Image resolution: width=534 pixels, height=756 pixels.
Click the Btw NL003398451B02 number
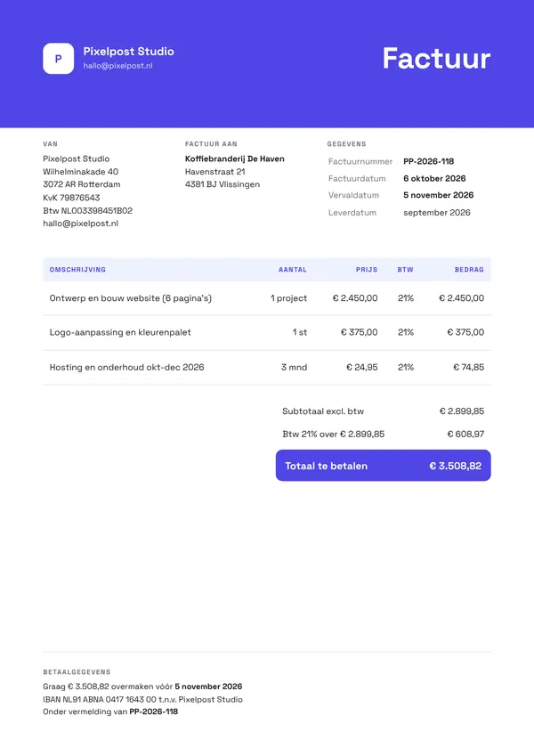pos(88,211)
